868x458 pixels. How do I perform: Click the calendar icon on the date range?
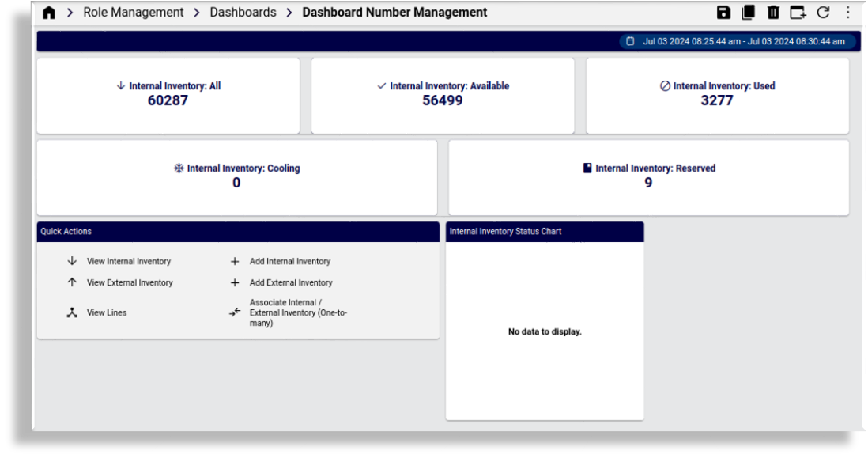[x=630, y=40]
